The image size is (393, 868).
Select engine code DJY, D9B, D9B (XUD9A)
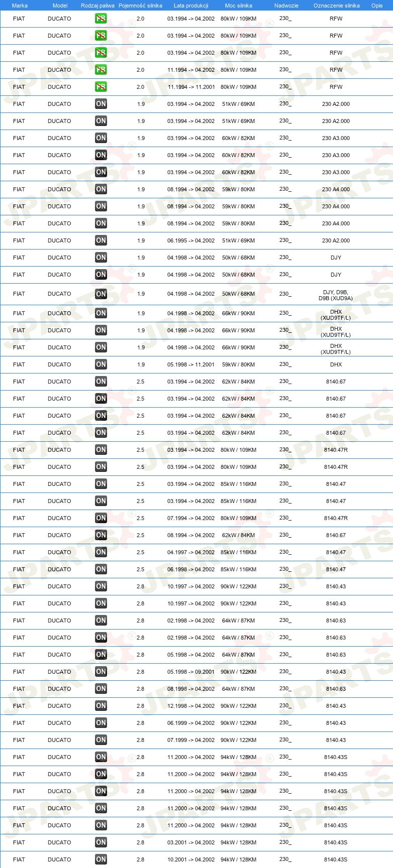tap(336, 295)
